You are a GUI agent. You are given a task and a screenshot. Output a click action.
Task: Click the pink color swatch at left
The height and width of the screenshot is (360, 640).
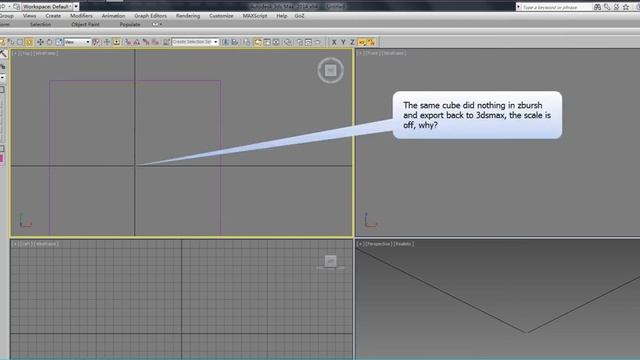click(x=2, y=159)
